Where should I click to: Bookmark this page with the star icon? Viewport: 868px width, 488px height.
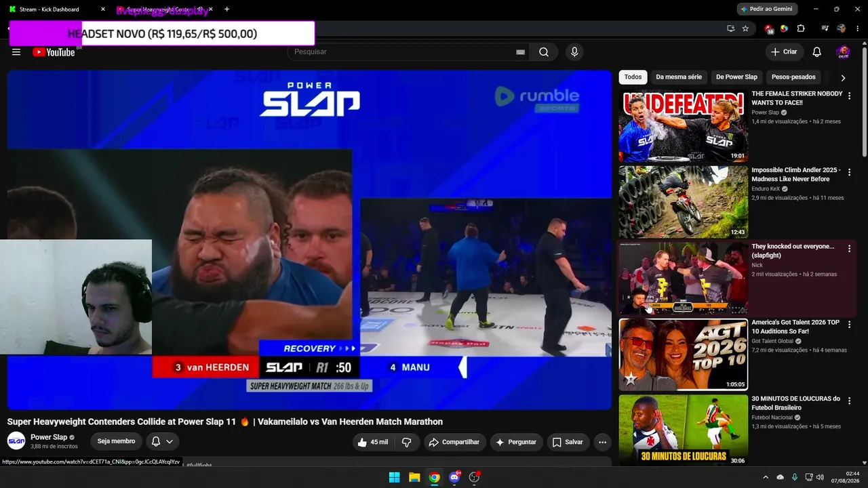click(x=745, y=28)
